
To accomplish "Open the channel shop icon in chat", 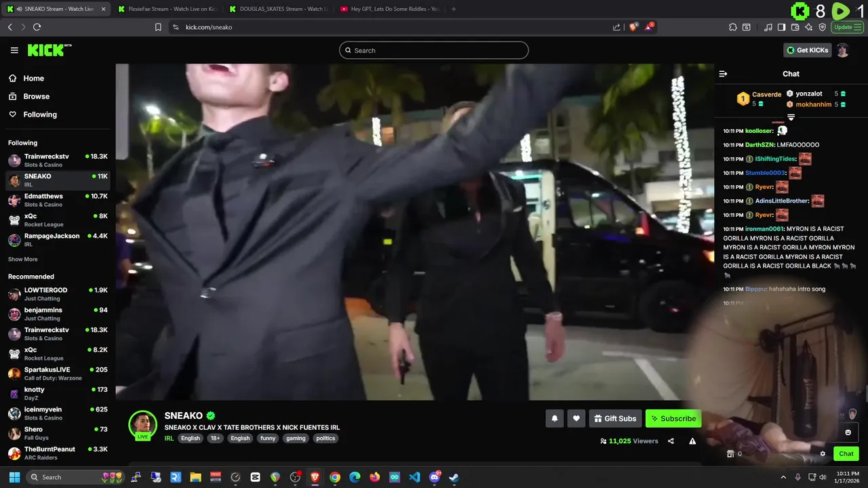I will [730, 454].
